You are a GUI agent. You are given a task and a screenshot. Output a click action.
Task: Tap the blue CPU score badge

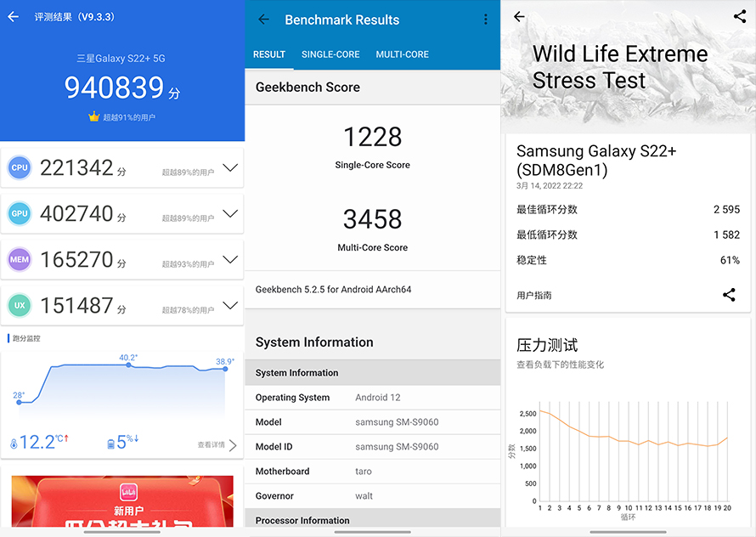(20, 168)
